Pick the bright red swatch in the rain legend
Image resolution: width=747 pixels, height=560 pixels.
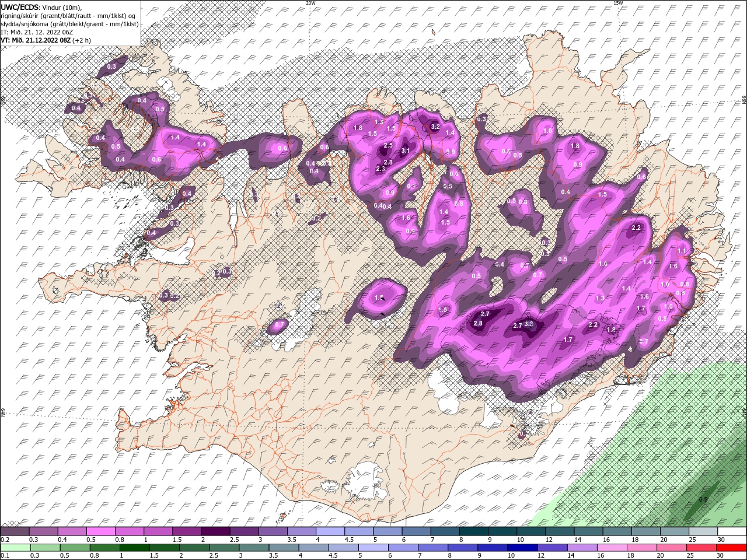[x=732, y=548]
